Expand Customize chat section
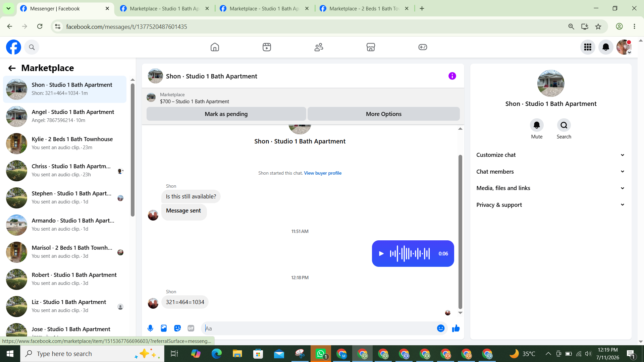644x362 pixels. 550,155
